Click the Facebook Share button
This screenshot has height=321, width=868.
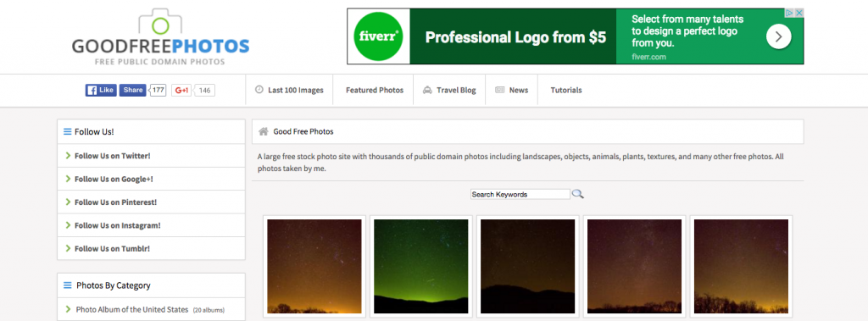pyautogui.click(x=133, y=91)
